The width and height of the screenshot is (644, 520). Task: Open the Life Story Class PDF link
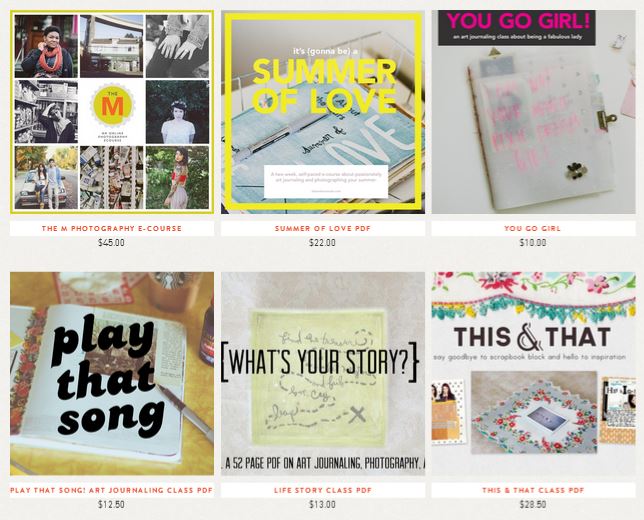tap(323, 490)
